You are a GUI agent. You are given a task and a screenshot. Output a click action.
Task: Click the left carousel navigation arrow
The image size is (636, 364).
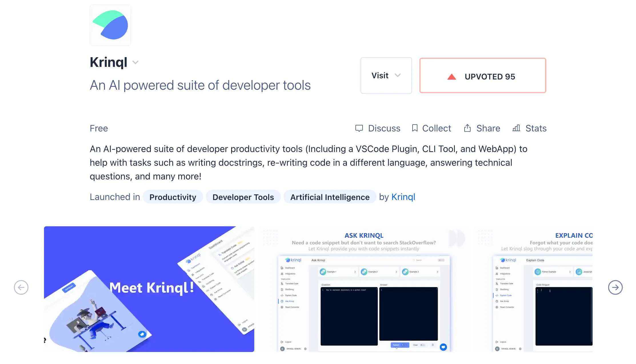pyautogui.click(x=21, y=287)
